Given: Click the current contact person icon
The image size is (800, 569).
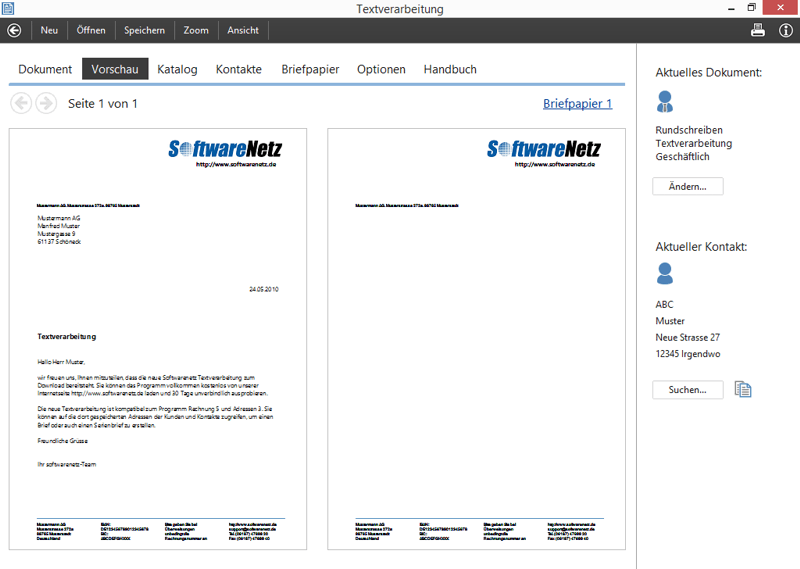Looking at the screenshot, I should pos(666,273).
